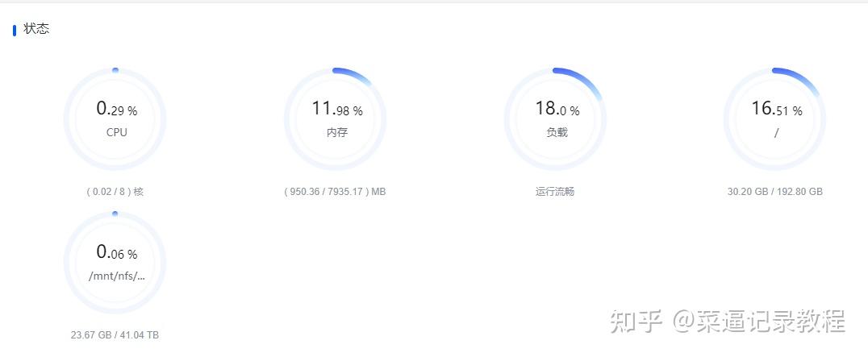
Task: Click the 0.29 % CPU value
Action: pyautogui.click(x=116, y=108)
